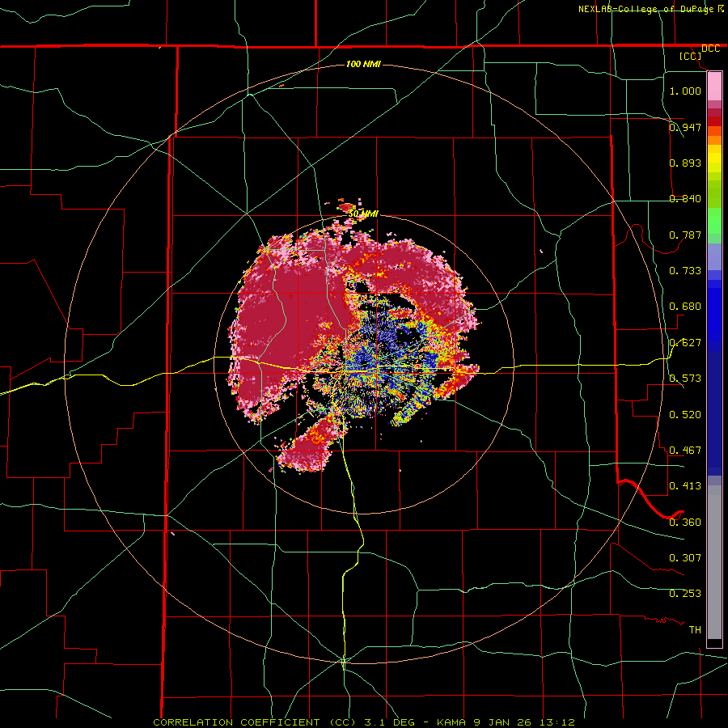Click the 0.680 scale value
This screenshot has width=728, height=728.
[685, 306]
